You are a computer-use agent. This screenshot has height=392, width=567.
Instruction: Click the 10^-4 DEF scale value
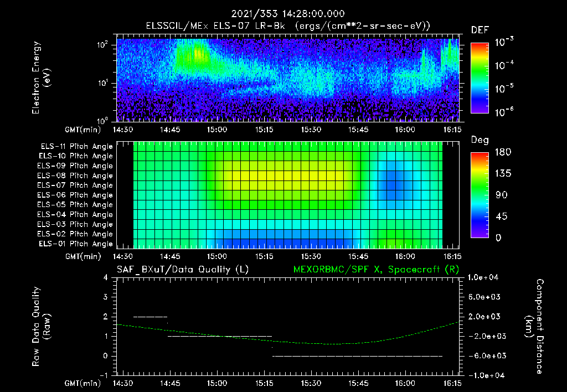(504, 65)
